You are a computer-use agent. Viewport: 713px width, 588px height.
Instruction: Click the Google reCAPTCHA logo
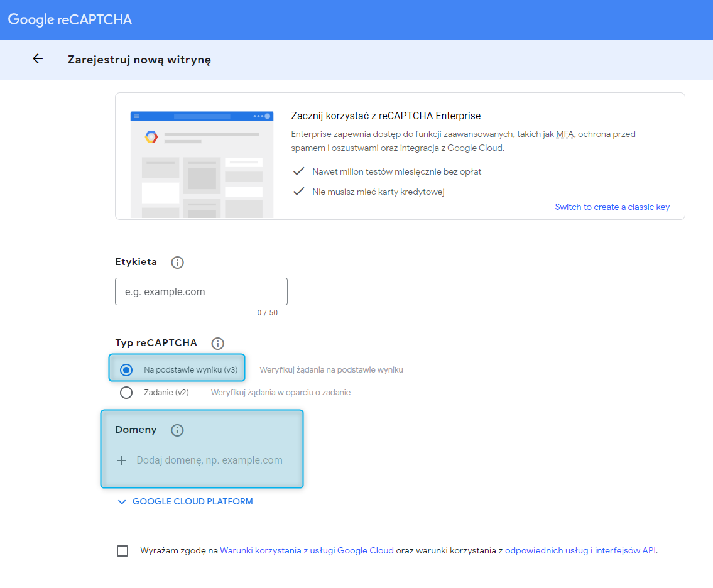[x=70, y=19]
